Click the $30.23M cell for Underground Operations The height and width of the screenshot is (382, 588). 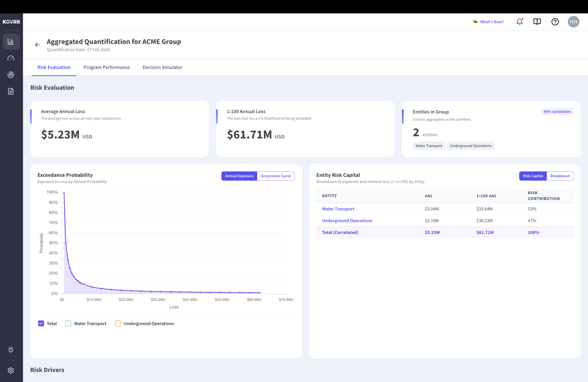click(484, 221)
